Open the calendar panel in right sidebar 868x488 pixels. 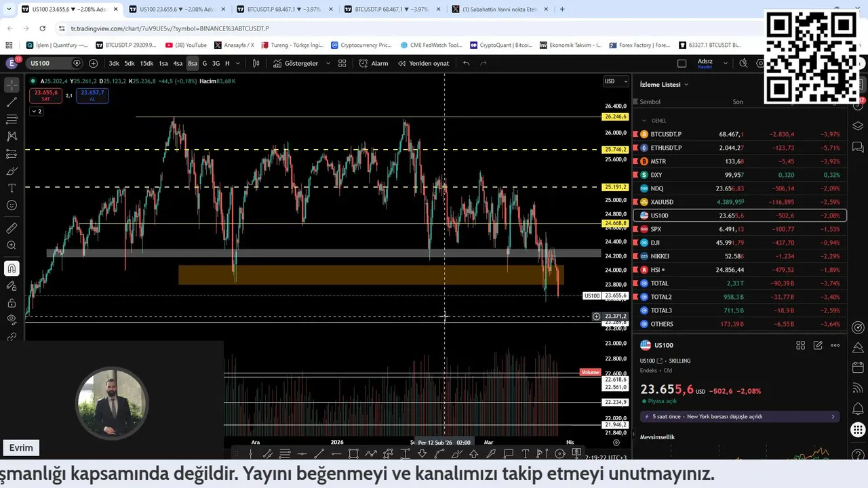click(858, 367)
